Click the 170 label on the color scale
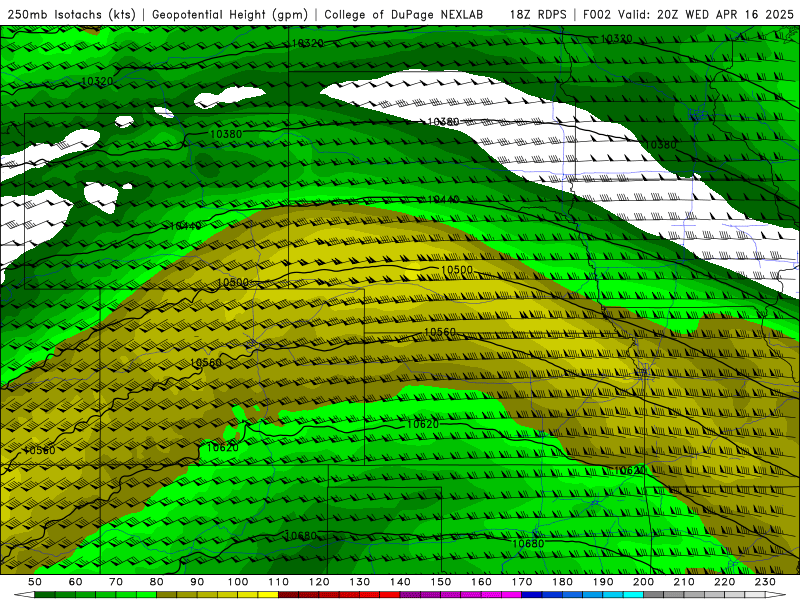Image resolution: width=800 pixels, height=600 pixels. click(522, 582)
